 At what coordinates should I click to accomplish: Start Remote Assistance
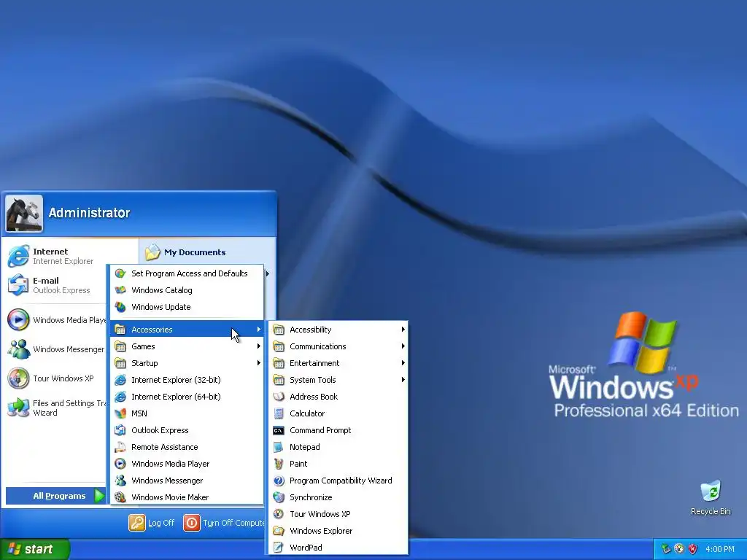tap(187, 447)
